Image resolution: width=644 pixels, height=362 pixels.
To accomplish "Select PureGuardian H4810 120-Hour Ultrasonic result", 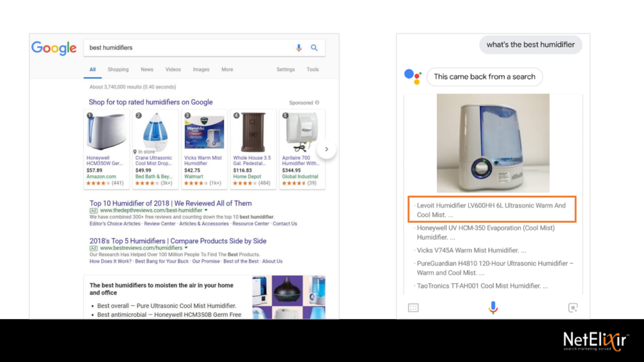I will [x=494, y=268].
